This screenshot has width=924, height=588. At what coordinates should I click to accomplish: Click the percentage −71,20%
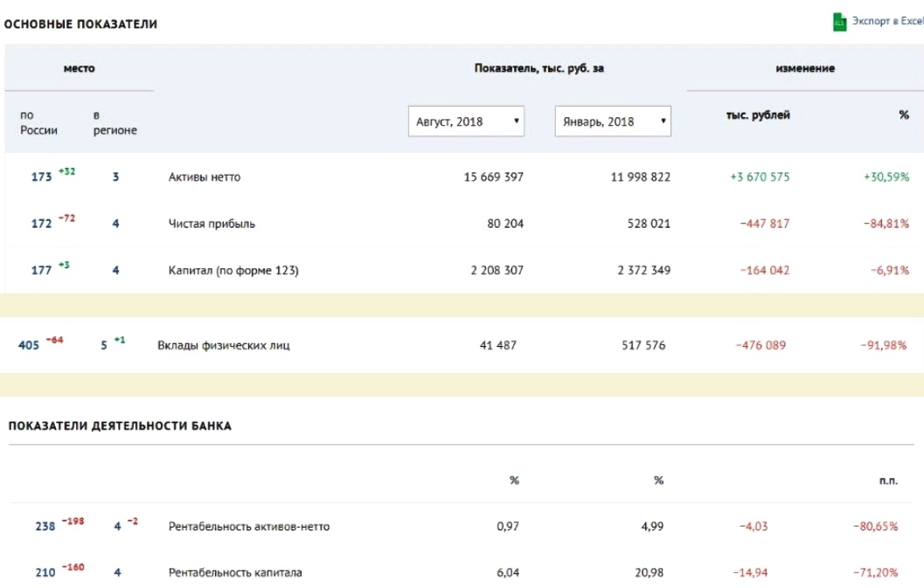876,572
